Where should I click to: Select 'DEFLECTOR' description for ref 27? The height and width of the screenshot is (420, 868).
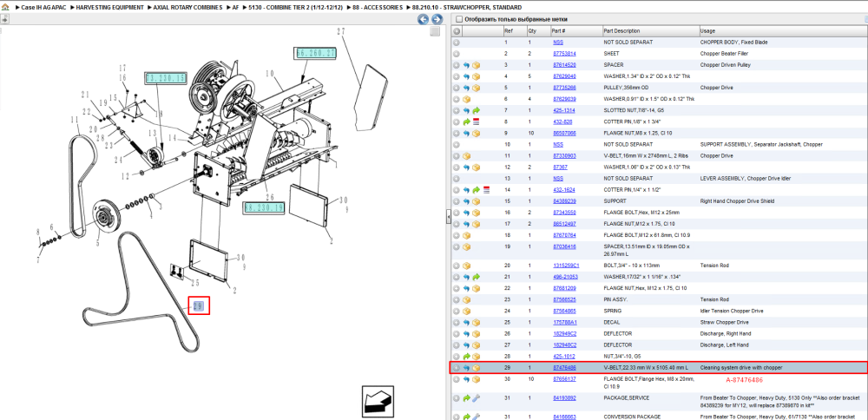pos(619,345)
